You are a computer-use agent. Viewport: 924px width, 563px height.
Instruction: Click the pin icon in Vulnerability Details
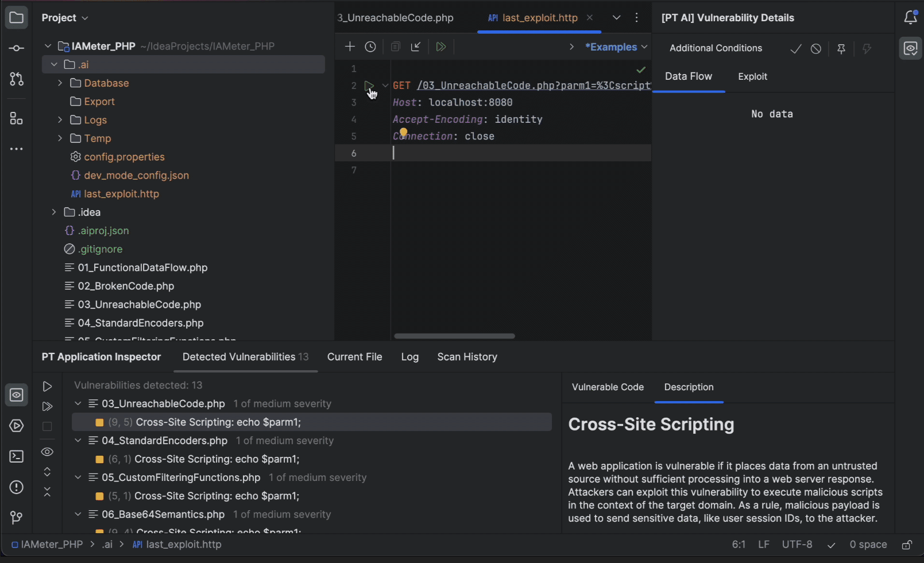point(841,49)
